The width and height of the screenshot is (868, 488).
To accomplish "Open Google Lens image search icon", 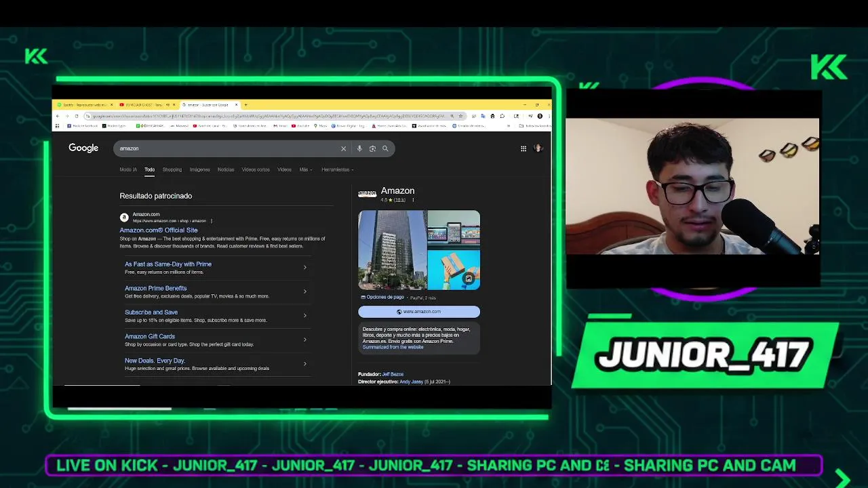I will pyautogui.click(x=372, y=148).
